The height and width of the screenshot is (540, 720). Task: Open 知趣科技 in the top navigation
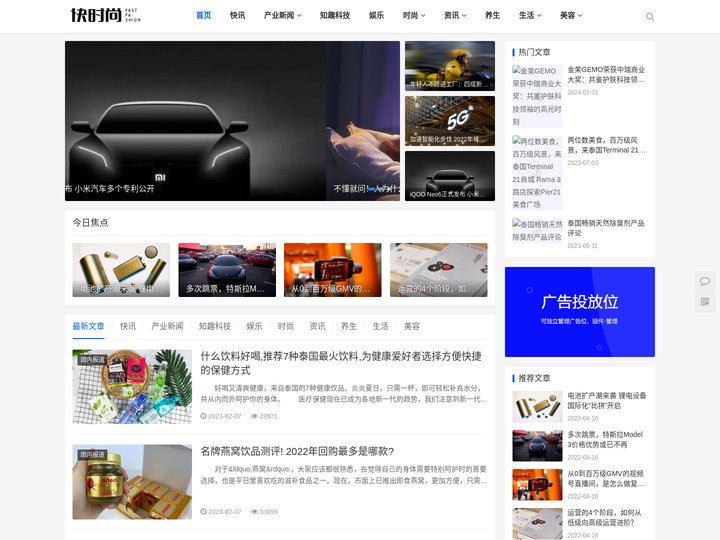coord(335,15)
